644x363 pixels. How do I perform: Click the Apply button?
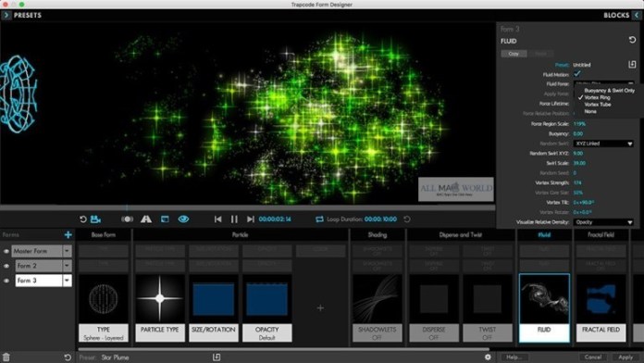(625, 357)
